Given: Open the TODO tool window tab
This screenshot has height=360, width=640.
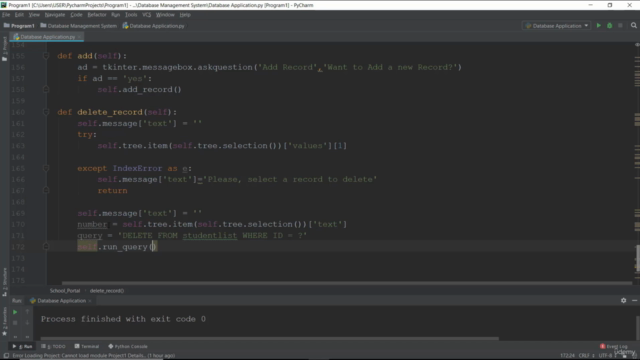Looking at the screenshot, I should (x=53, y=347).
